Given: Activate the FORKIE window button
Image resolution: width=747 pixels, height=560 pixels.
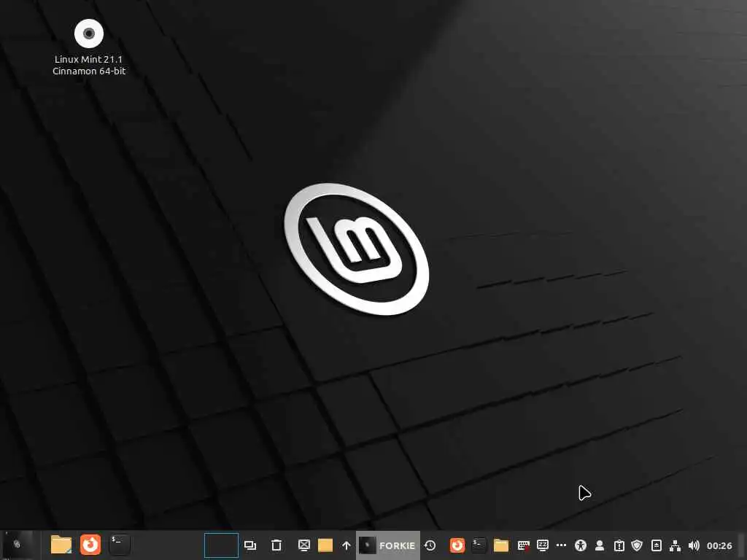Looking at the screenshot, I should pos(388,545).
